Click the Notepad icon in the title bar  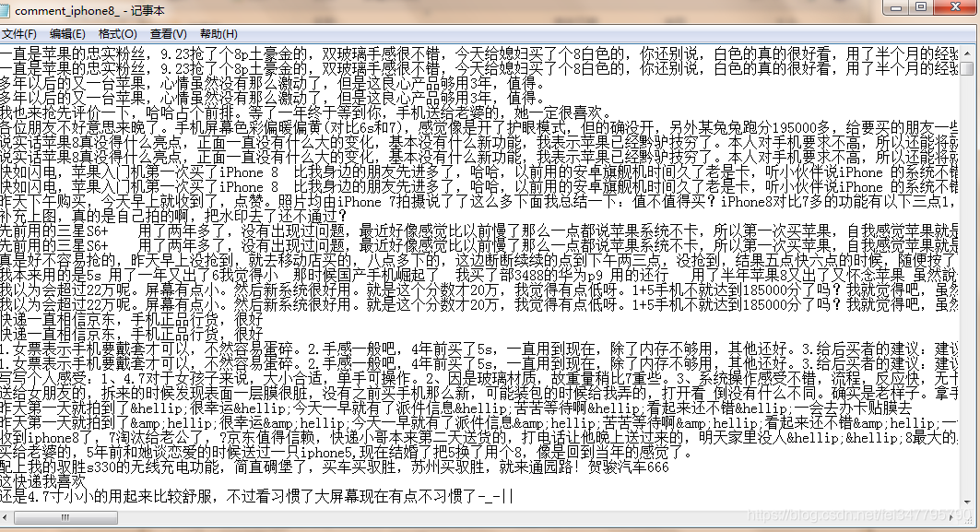click(5, 11)
